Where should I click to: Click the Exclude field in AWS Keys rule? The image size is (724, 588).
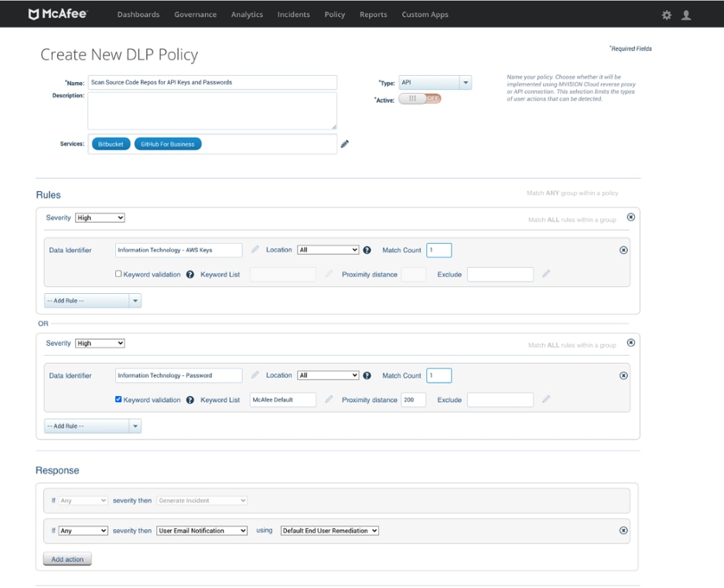(500, 275)
